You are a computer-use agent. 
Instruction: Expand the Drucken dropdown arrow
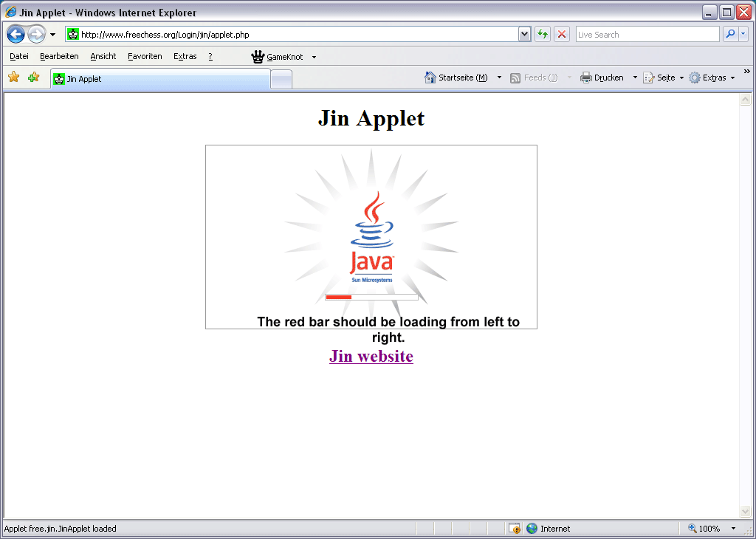[x=635, y=77]
